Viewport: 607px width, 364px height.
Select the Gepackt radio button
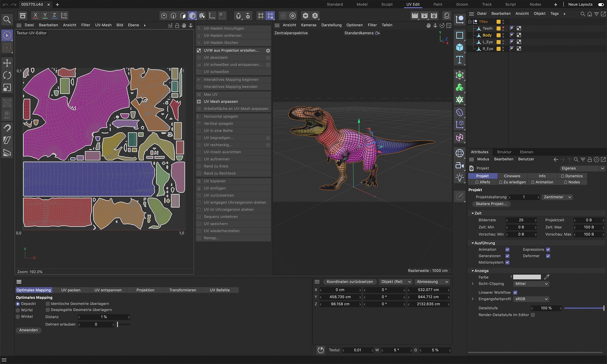tap(18, 304)
